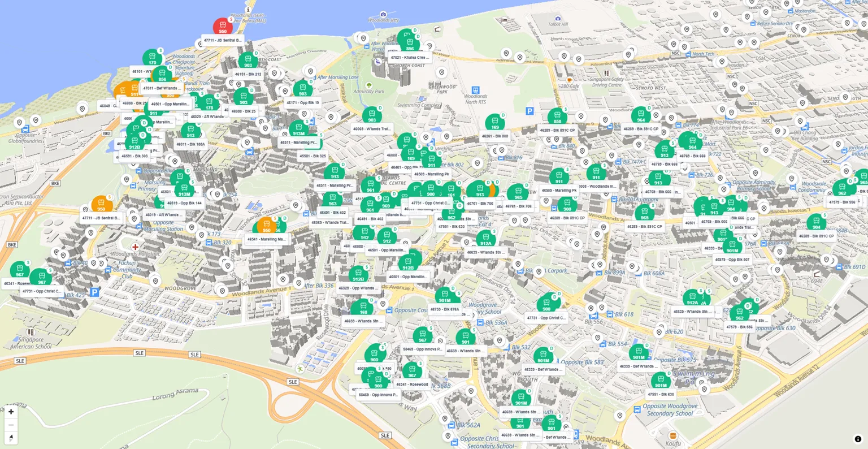Viewport: 868px width, 449px height.
Task: Zoom in with the plus button
Action: point(11,412)
